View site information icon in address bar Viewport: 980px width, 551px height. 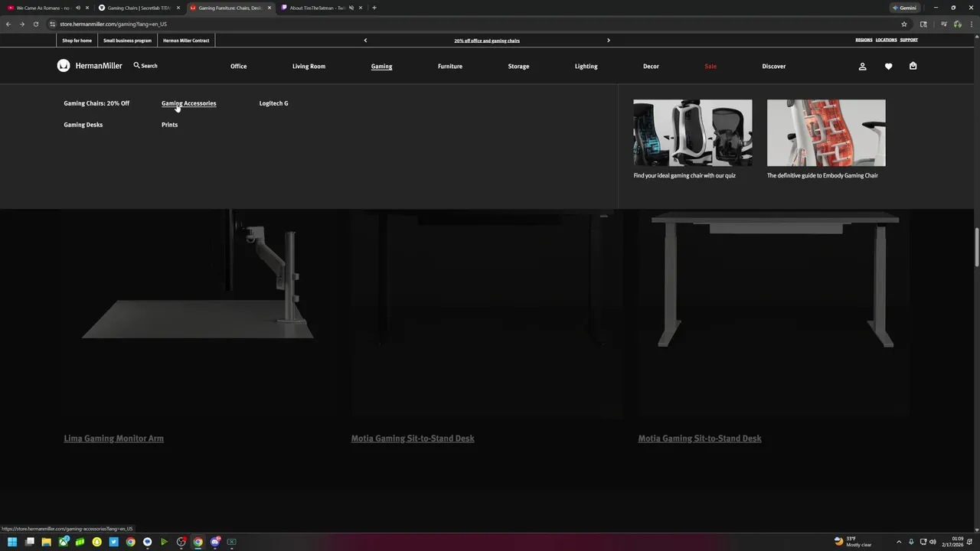click(53, 24)
